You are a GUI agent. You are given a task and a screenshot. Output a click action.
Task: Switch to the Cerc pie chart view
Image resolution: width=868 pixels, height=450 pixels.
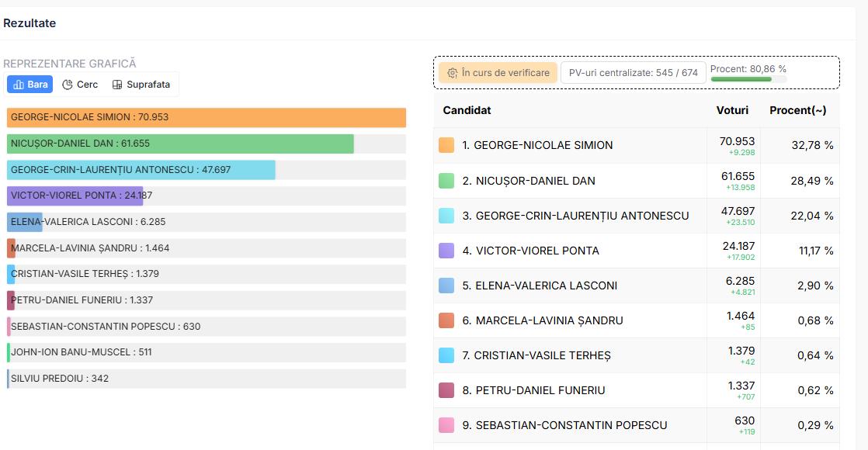click(x=80, y=85)
